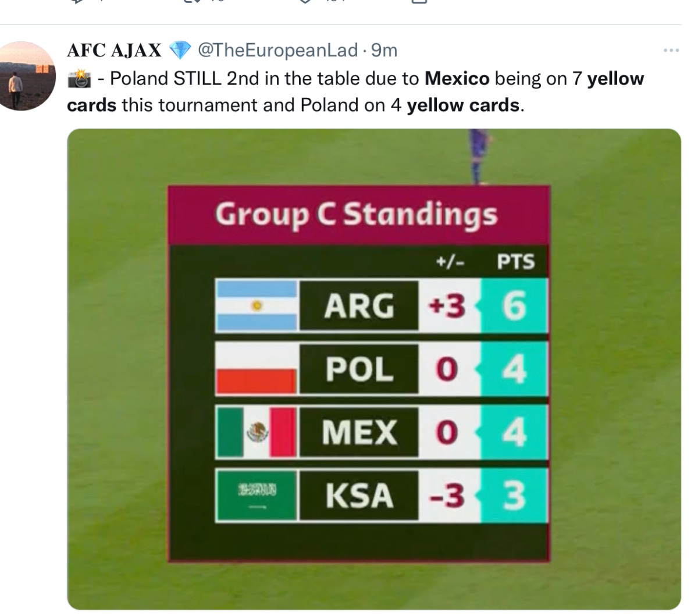Select the ARG team label

[x=359, y=306]
